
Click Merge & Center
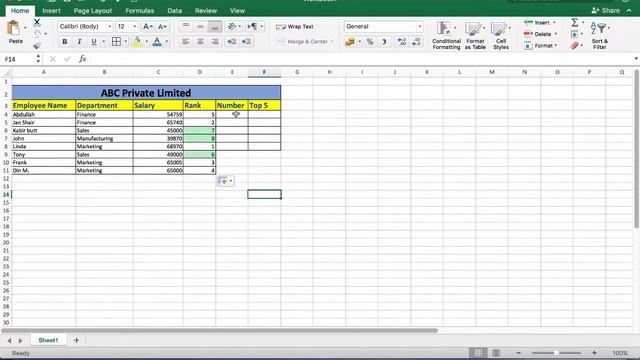coord(302,42)
